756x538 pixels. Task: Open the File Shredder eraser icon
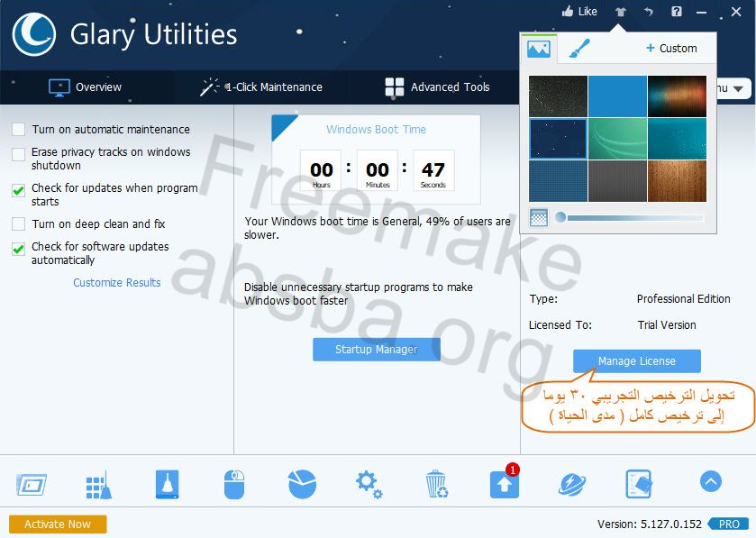(639, 484)
